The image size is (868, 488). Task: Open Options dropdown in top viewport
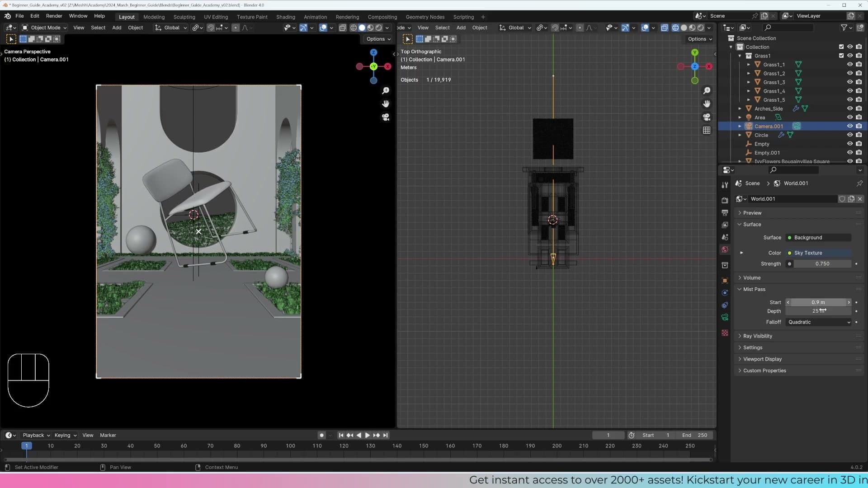699,39
